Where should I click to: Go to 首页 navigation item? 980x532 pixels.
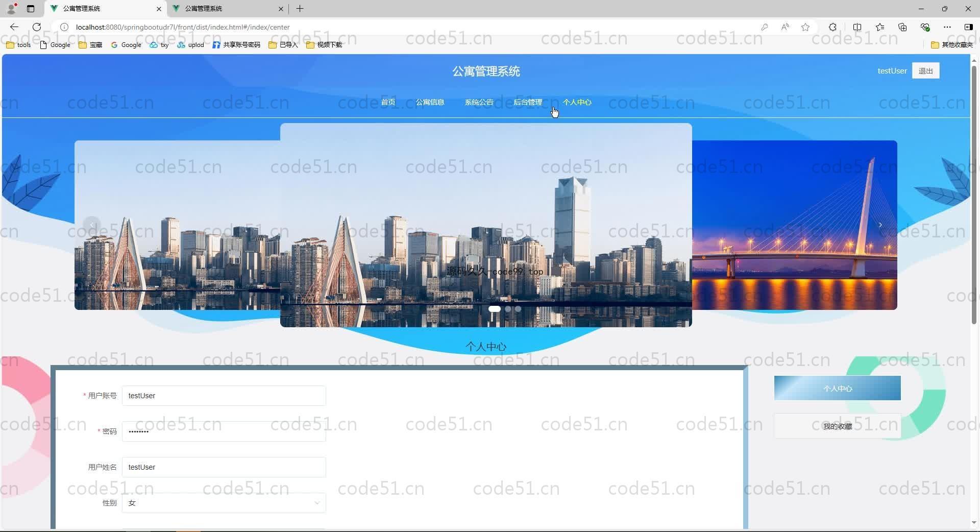click(x=388, y=102)
